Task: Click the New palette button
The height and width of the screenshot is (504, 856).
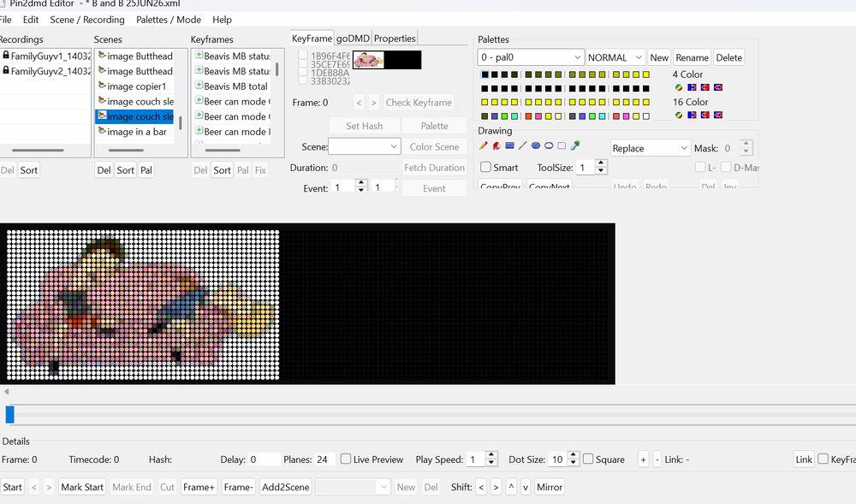Action: point(659,57)
